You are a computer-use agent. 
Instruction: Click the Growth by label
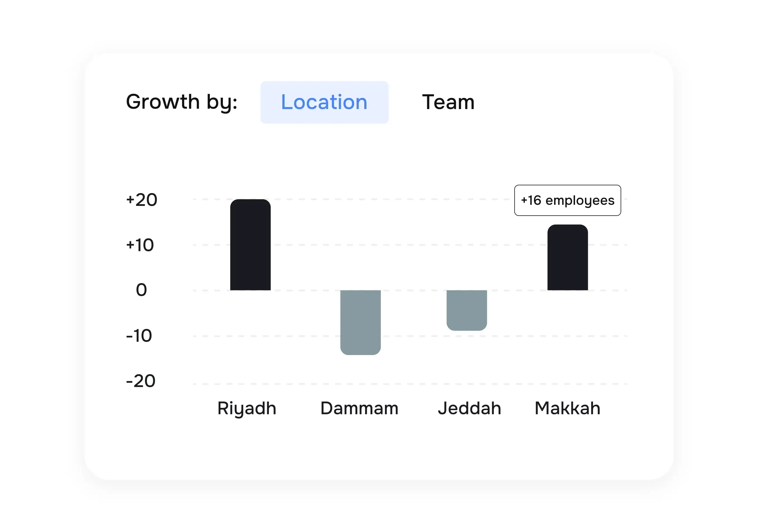[x=182, y=102]
